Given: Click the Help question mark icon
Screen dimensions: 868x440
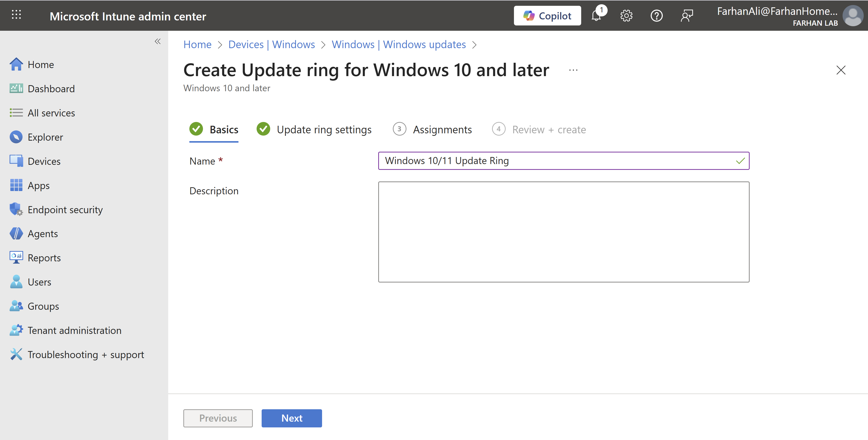Looking at the screenshot, I should 656,16.
